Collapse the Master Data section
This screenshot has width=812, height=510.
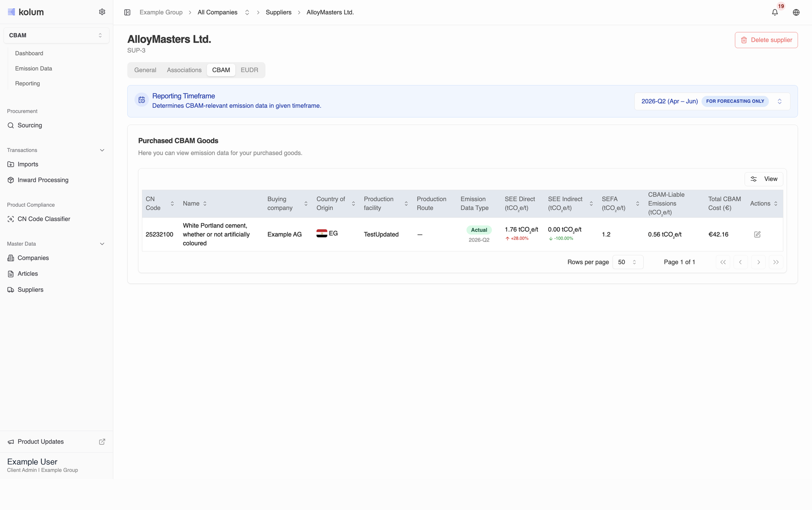point(102,244)
